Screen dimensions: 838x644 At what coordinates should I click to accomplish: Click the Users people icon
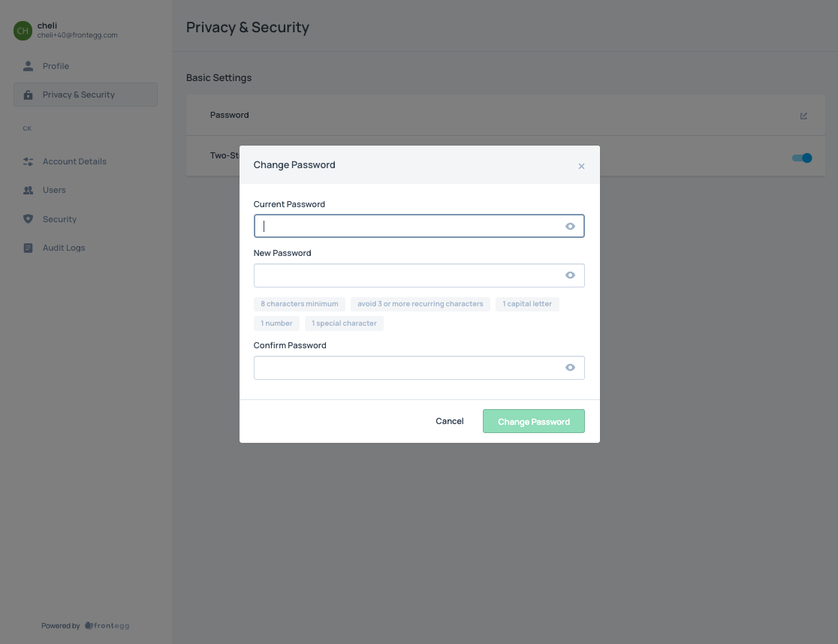29,190
